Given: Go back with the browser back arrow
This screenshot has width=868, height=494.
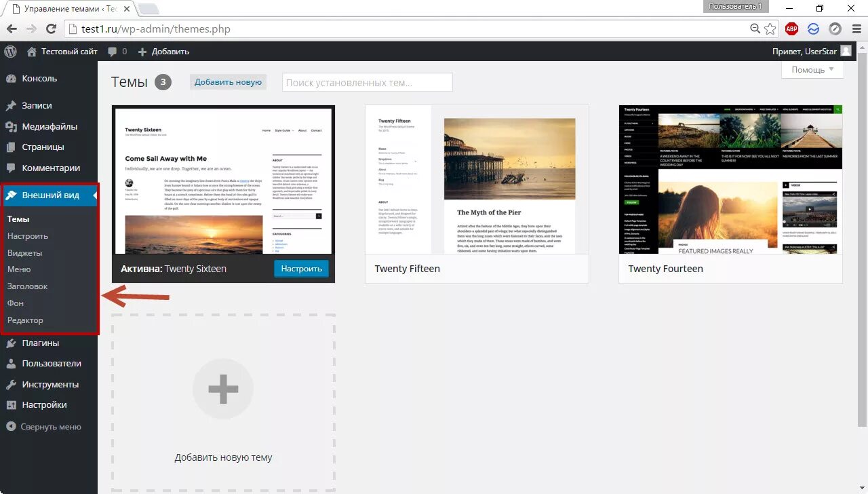Looking at the screenshot, I should pyautogui.click(x=12, y=29).
